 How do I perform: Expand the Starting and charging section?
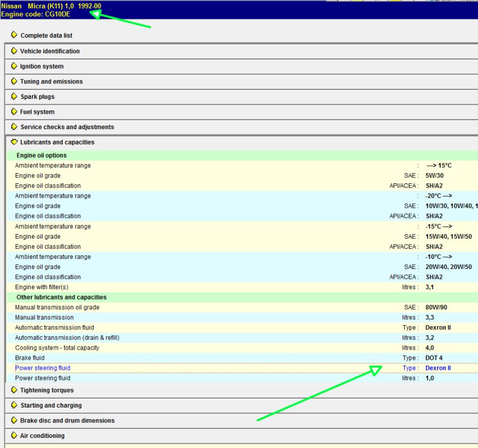point(51,405)
